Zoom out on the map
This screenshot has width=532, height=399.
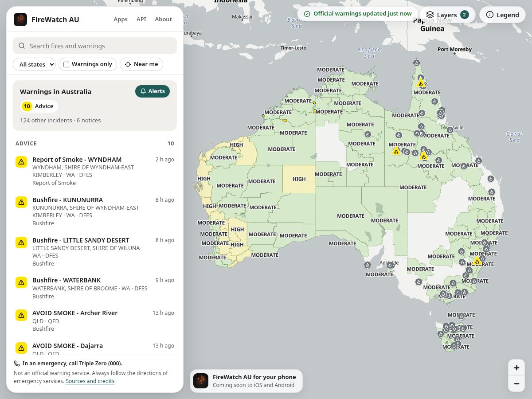(x=516, y=383)
